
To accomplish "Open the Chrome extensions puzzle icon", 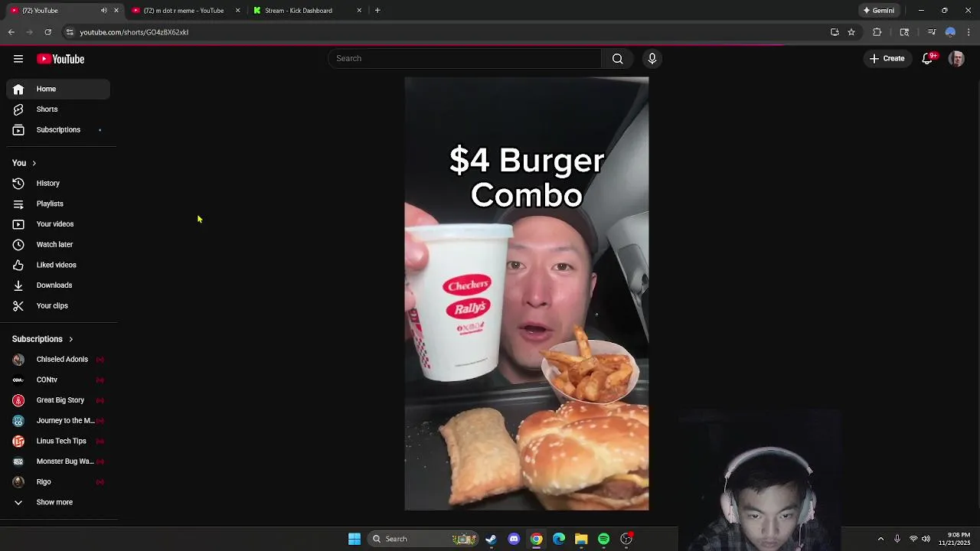I will pyautogui.click(x=877, y=32).
